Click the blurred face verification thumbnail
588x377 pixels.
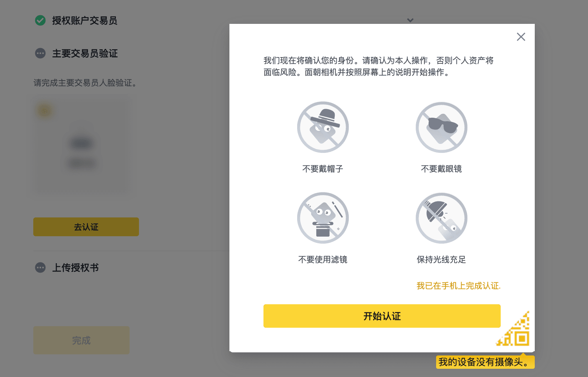click(81, 146)
